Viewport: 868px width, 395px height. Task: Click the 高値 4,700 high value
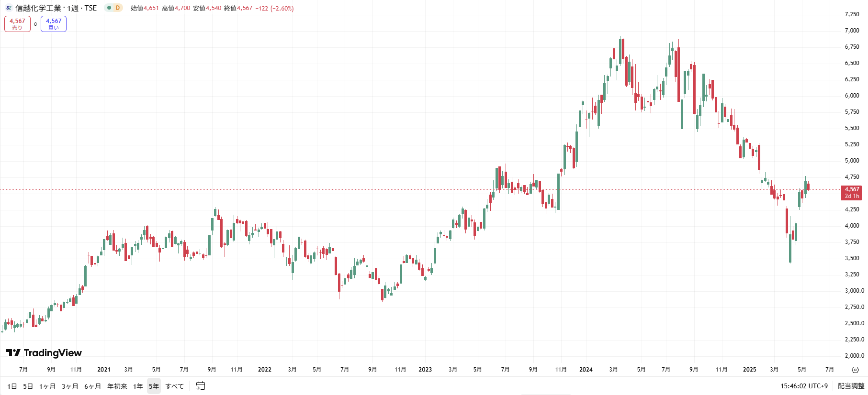tap(176, 8)
